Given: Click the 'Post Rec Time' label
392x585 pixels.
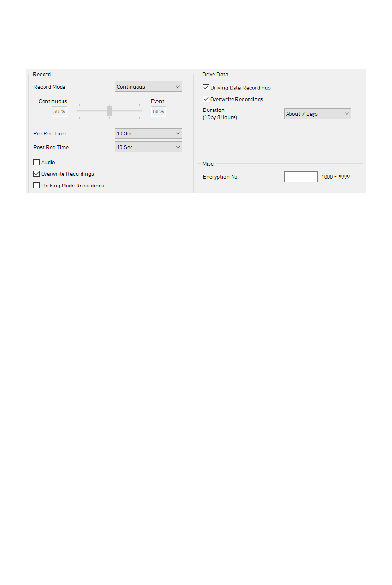Looking at the screenshot, I should [51, 147].
